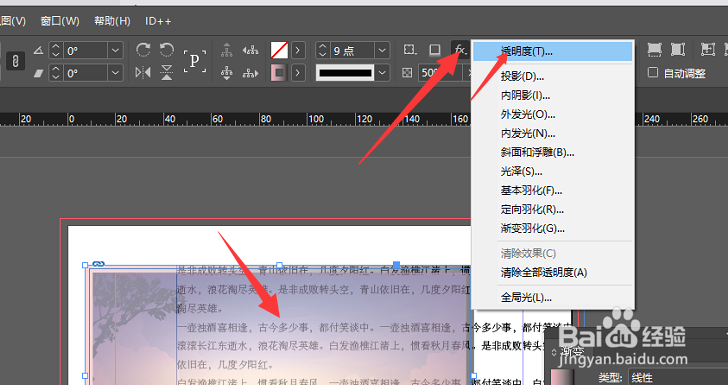Click the apply-effect-to-object target icon
Image resolution: width=728 pixels, height=385 pixels.
coord(410,50)
